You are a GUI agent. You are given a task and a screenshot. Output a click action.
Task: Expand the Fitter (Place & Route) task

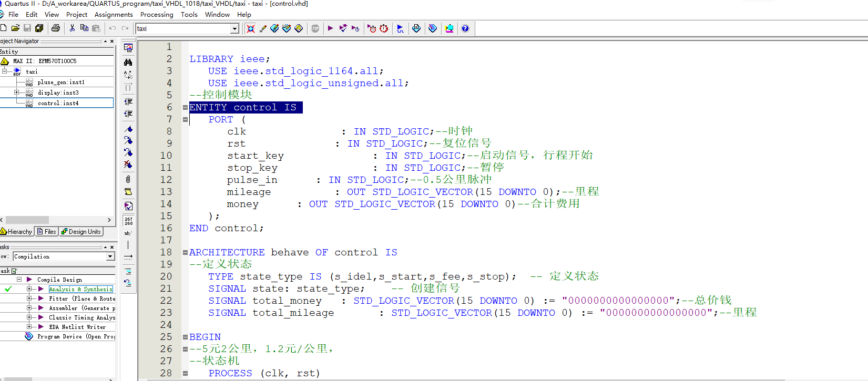click(29, 298)
